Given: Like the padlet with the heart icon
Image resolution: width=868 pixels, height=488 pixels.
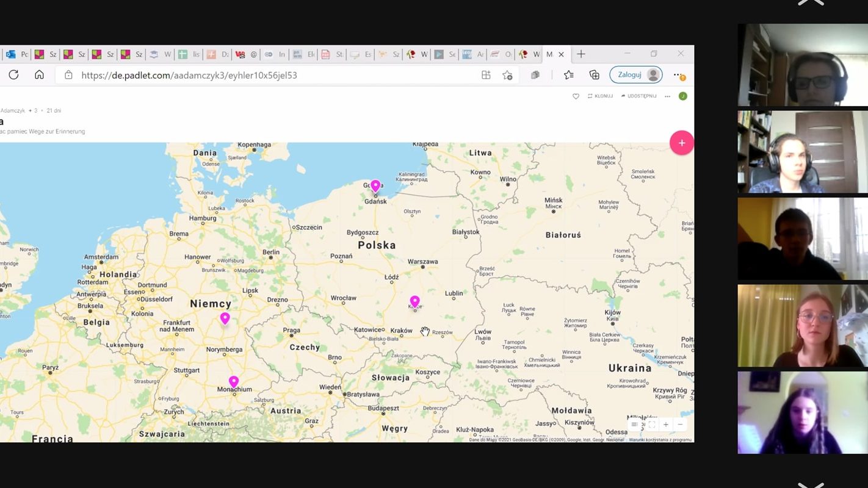Looking at the screenshot, I should click(576, 96).
